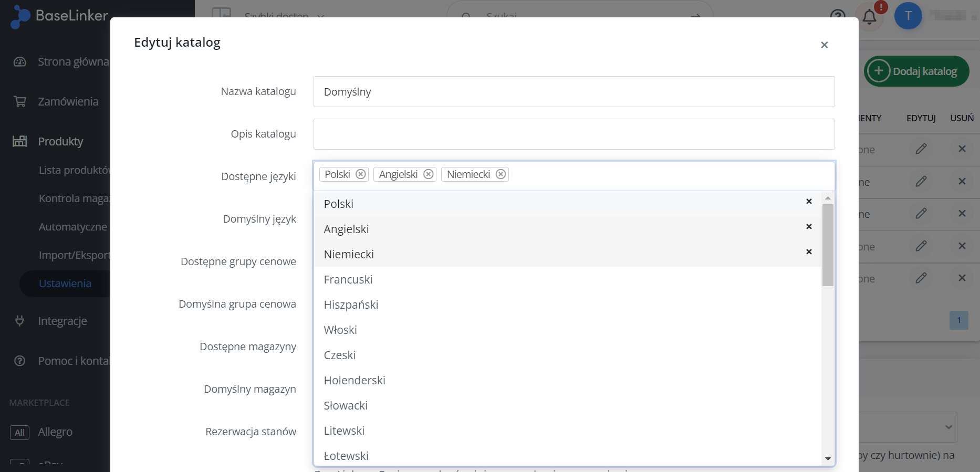Open Kontrola magazynu submenu item
This screenshot has width=980, height=472.
tap(74, 198)
